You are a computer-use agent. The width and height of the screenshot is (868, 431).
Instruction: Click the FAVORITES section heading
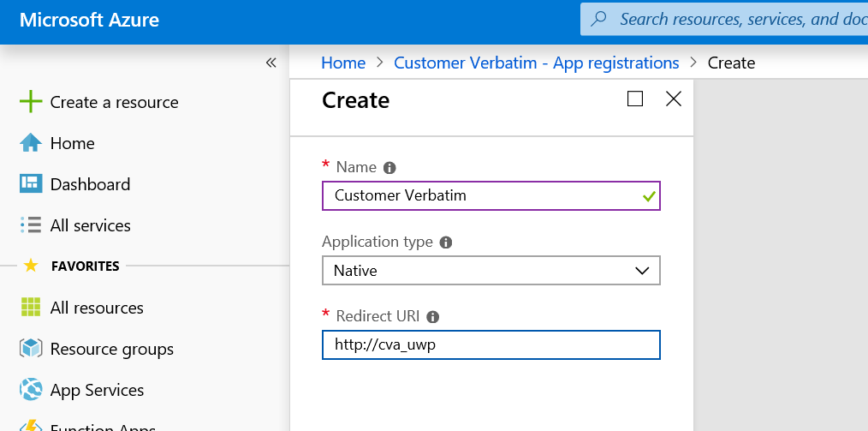[x=86, y=266]
